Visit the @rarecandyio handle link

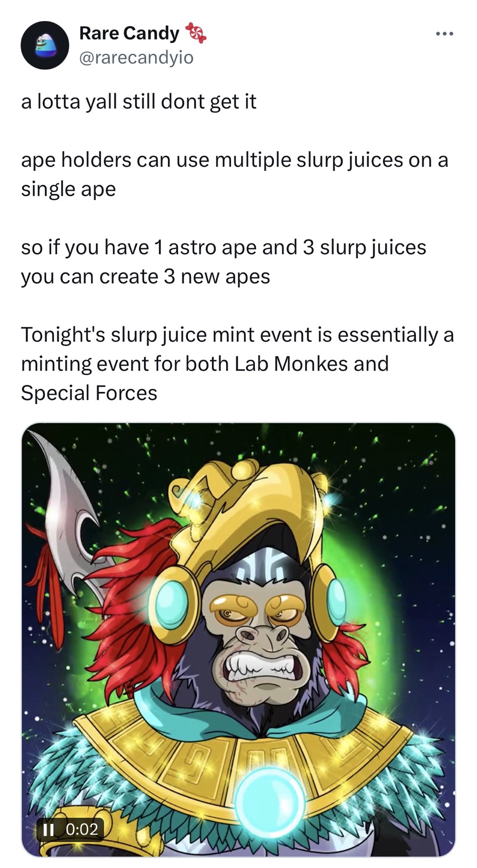tap(136, 57)
